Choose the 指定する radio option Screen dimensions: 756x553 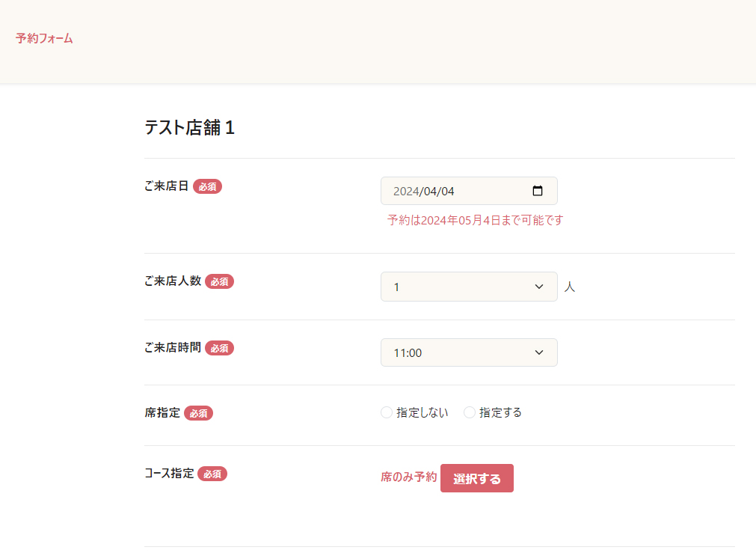pos(470,412)
